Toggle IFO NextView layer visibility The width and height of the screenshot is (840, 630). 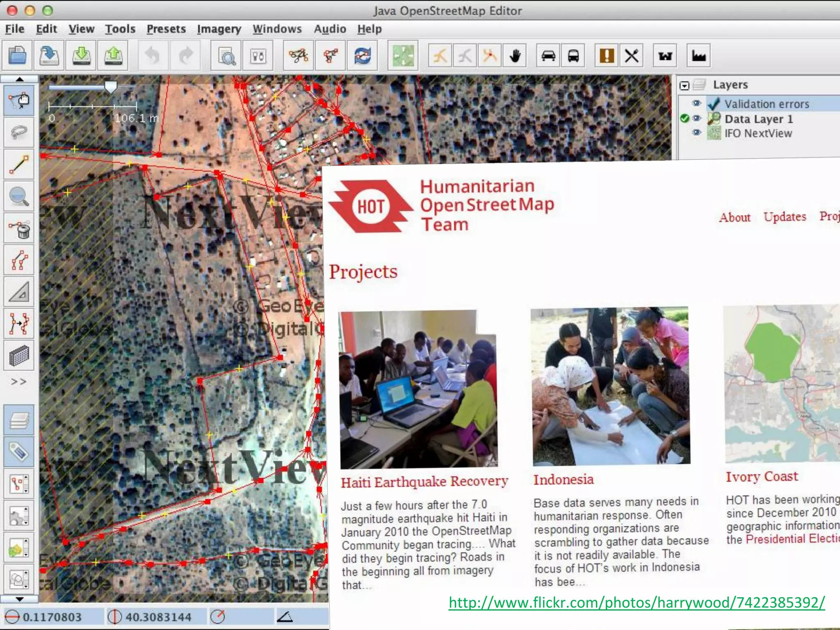(x=696, y=133)
